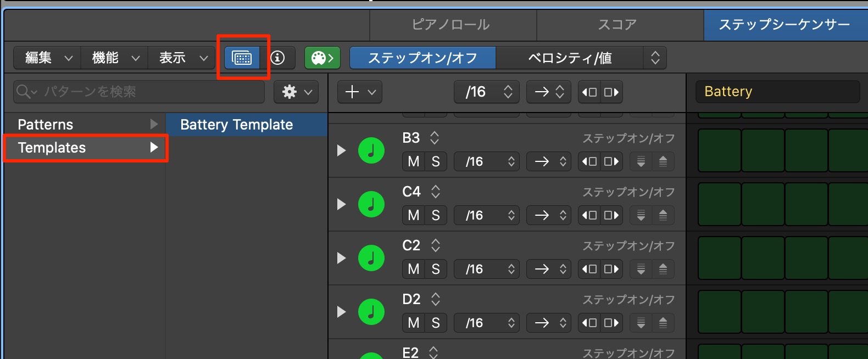This screenshot has width=868, height=359.
Task: Increment B3 row values icon
Action: [663, 161]
